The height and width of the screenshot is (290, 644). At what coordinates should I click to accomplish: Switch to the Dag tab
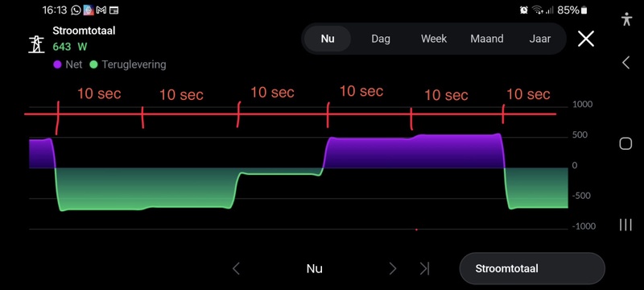click(x=381, y=39)
